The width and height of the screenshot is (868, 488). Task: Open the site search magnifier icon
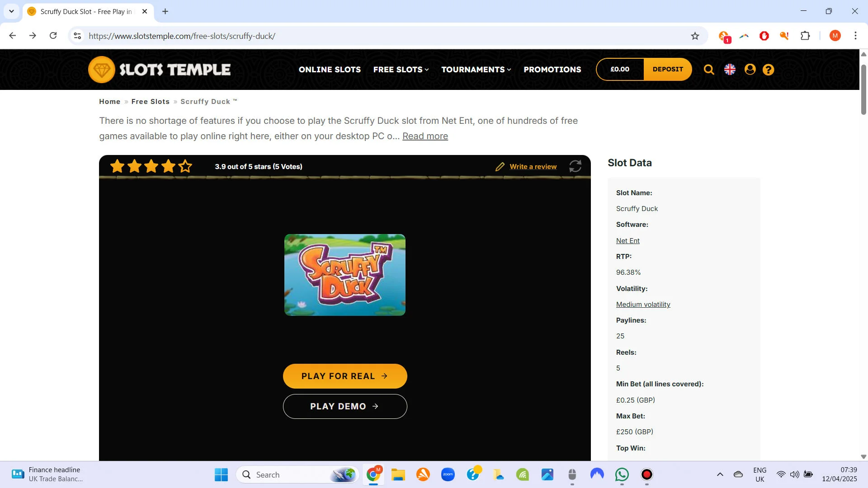point(709,70)
